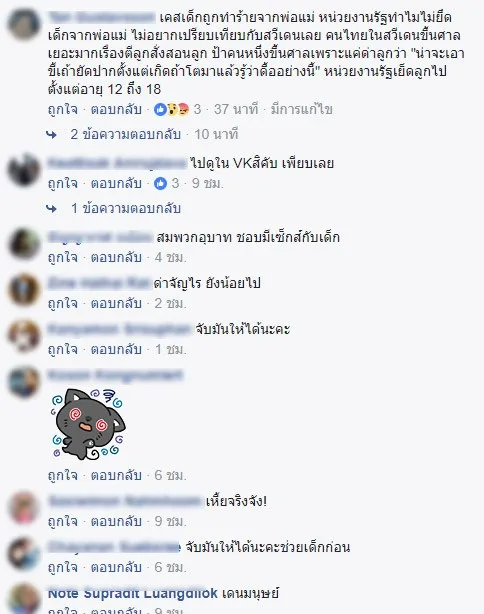Click the reaction emoji icons on first comment
The height and width of the screenshot is (614, 484).
[x=172, y=109]
